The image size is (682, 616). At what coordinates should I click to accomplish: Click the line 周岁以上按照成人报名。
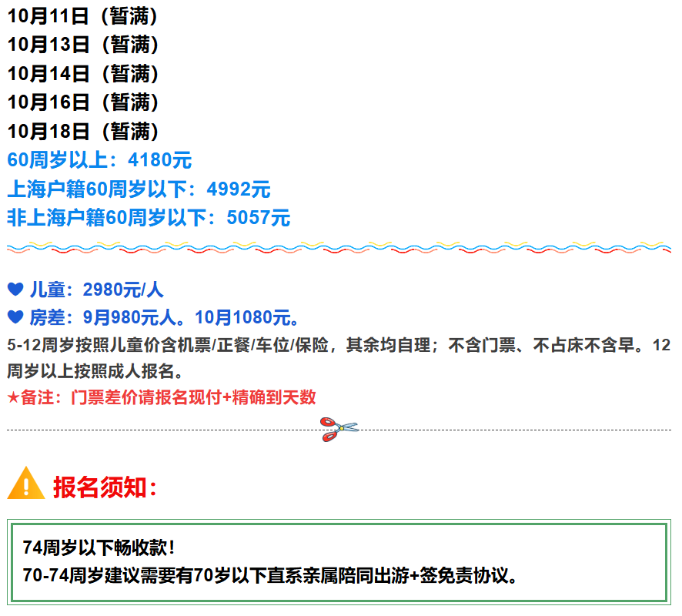(95, 371)
